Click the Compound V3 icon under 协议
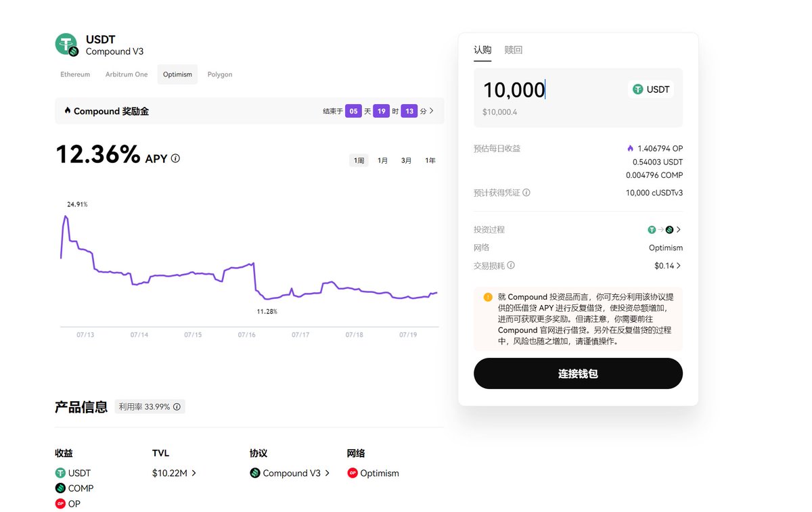Viewport: 812px width, 512px height. coord(255,473)
